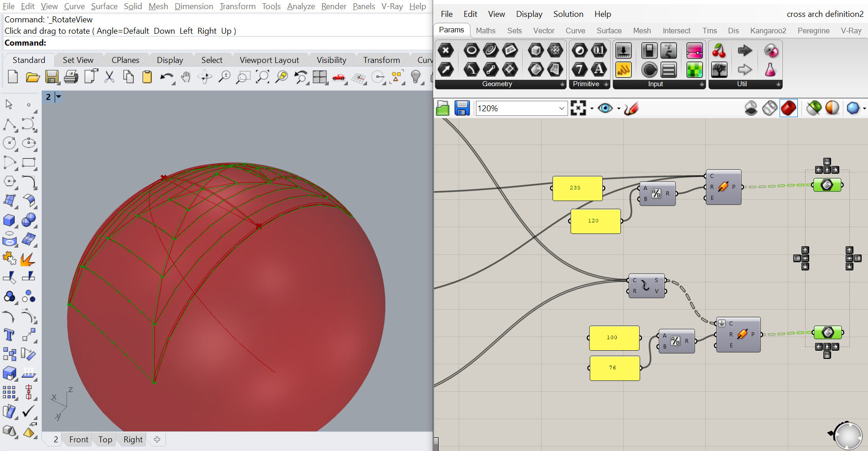Switch to the Kangaroo2 tab
This screenshot has width=868, height=451.
[x=768, y=31]
